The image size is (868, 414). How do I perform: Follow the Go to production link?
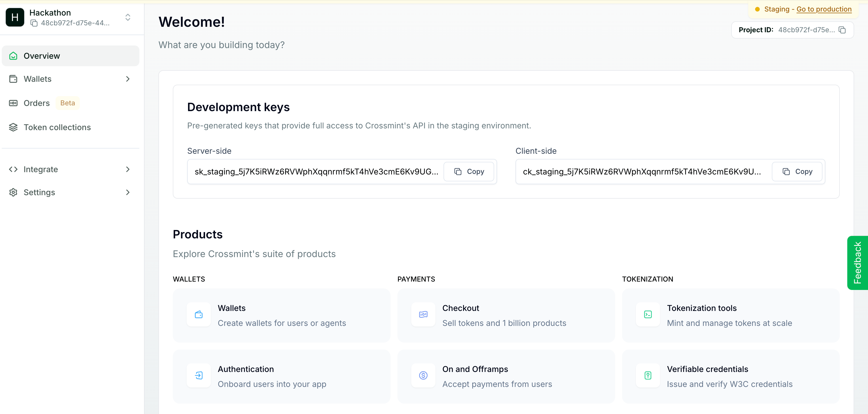pyautogui.click(x=824, y=9)
